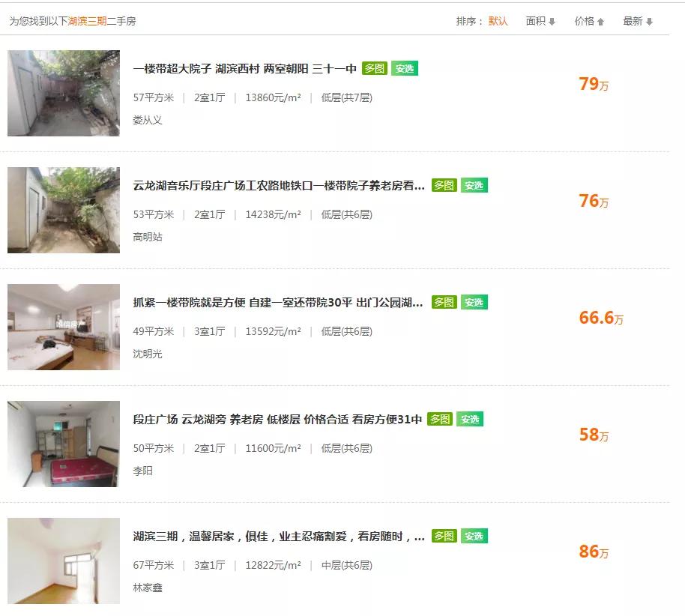Image resolution: width=685 pixels, height=616 pixels.
Task: Click 多图 badge on 66.6万 listing
Action: click(x=444, y=302)
